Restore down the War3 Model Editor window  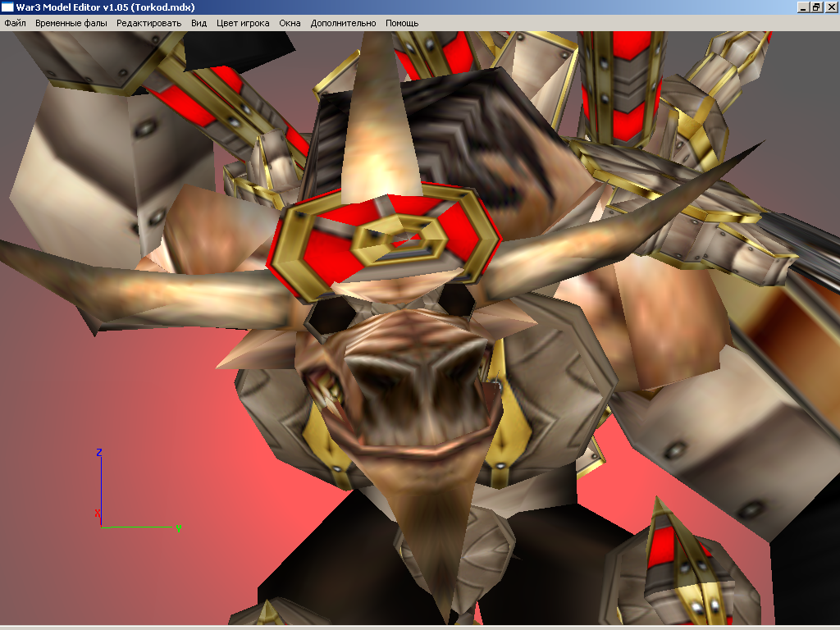coord(816,7)
